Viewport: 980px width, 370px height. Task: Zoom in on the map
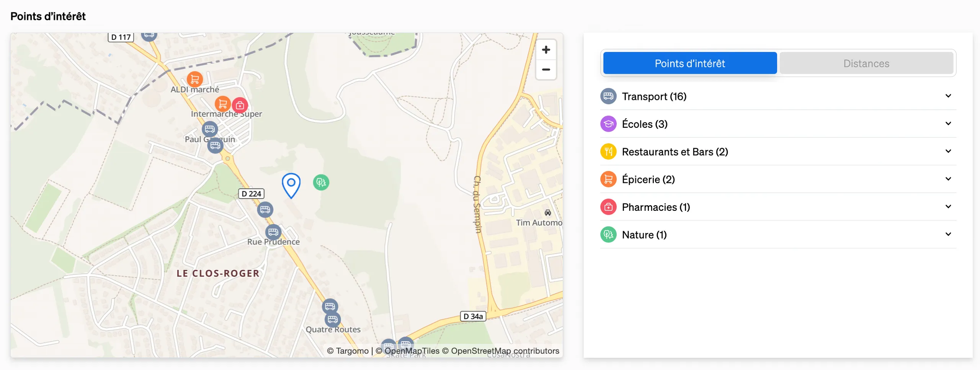[546, 50]
